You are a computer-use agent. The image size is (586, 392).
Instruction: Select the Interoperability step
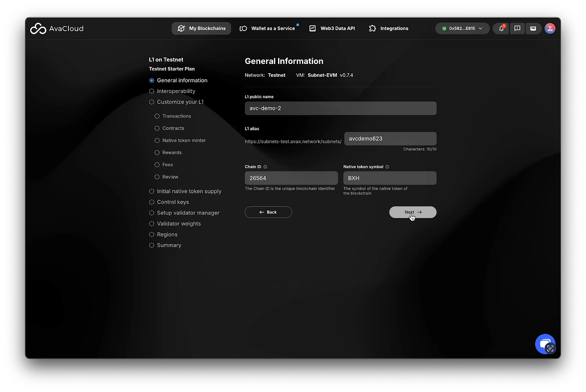[x=172, y=91]
